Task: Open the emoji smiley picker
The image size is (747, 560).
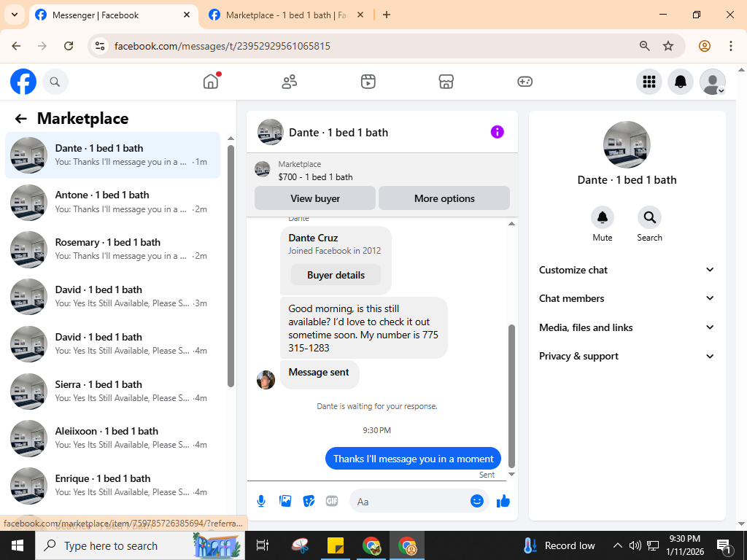Action: [477, 501]
